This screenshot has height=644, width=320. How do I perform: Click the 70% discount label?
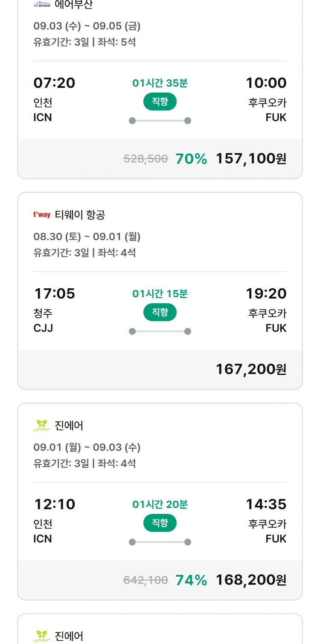point(191,159)
